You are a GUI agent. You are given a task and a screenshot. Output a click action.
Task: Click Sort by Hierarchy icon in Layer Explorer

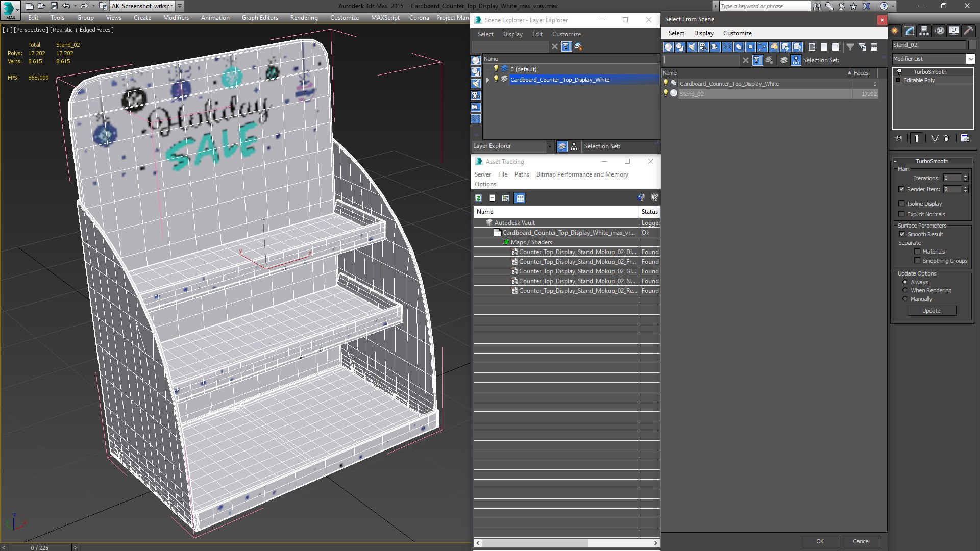[574, 146]
